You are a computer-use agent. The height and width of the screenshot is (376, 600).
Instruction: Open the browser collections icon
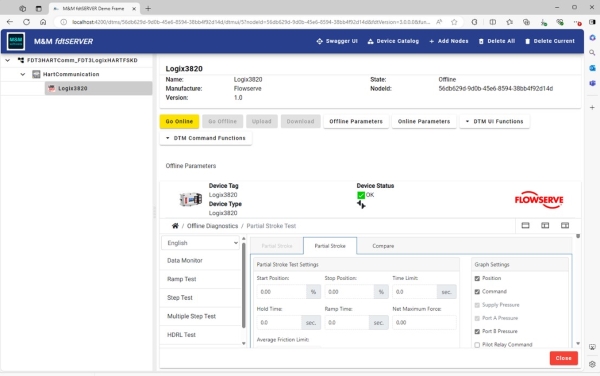[x=526, y=22]
